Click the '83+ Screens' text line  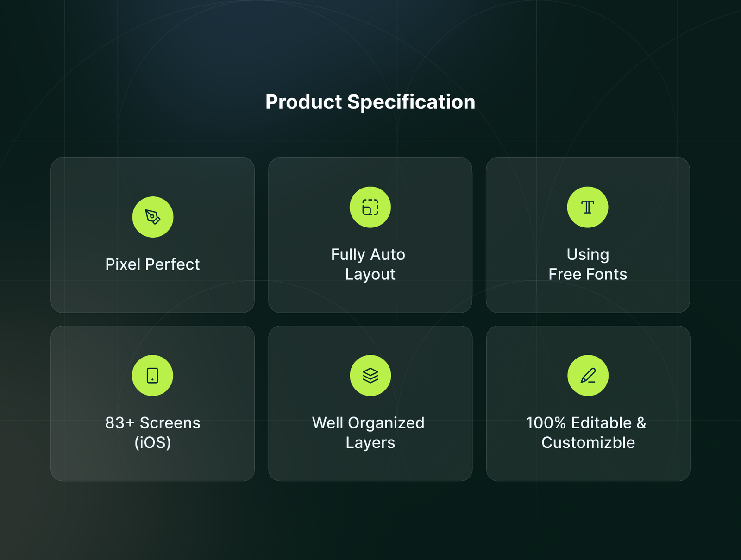tap(152, 422)
